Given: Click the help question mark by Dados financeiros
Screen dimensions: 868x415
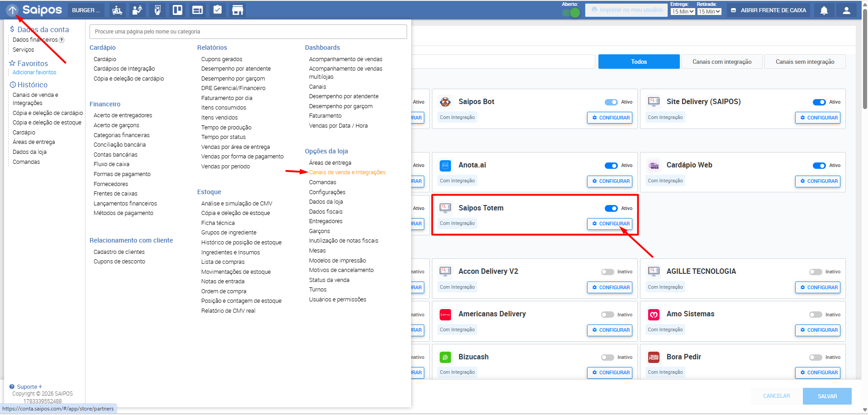Looking at the screenshot, I should pos(62,40).
